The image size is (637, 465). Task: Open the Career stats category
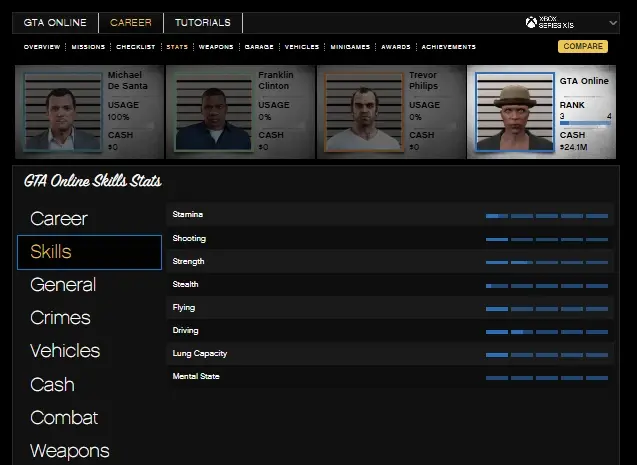pyautogui.click(x=59, y=218)
